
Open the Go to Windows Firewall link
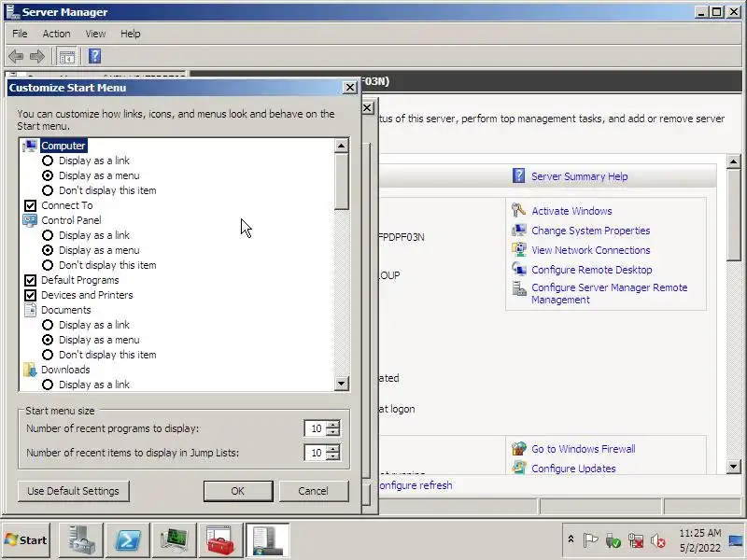click(x=583, y=449)
